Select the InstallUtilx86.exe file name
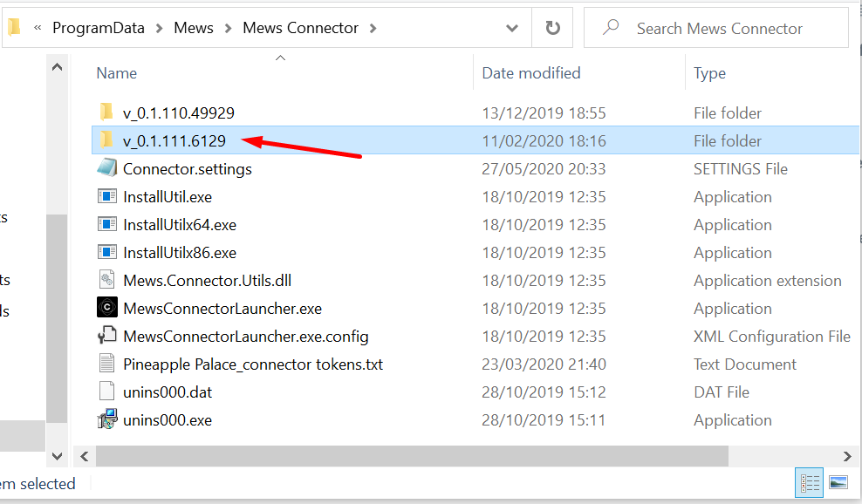This screenshot has width=862, height=504. point(180,253)
